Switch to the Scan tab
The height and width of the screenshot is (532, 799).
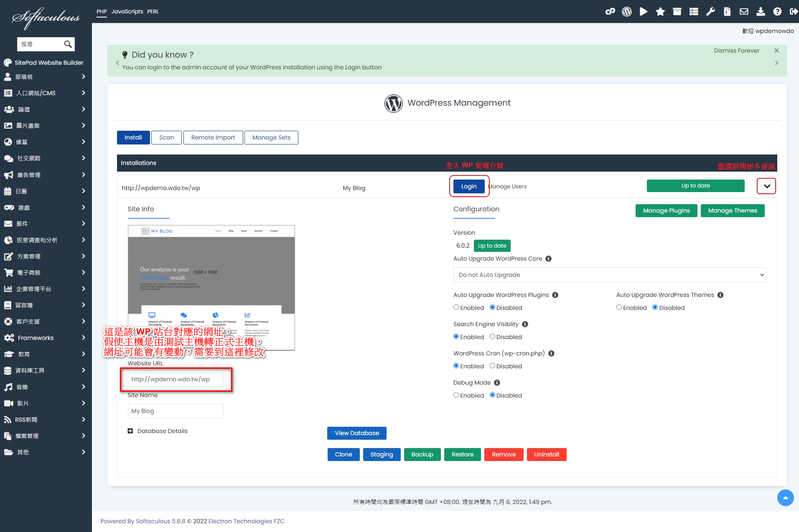(166, 137)
